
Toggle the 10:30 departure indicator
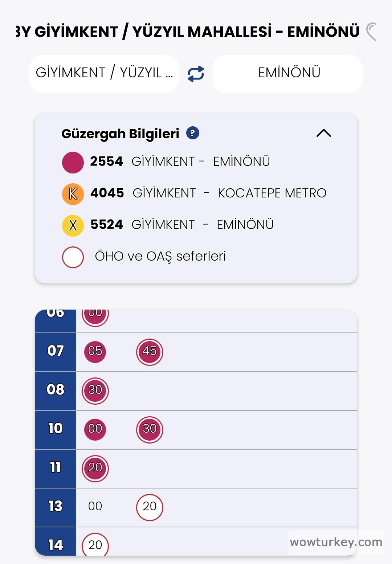tap(150, 429)
